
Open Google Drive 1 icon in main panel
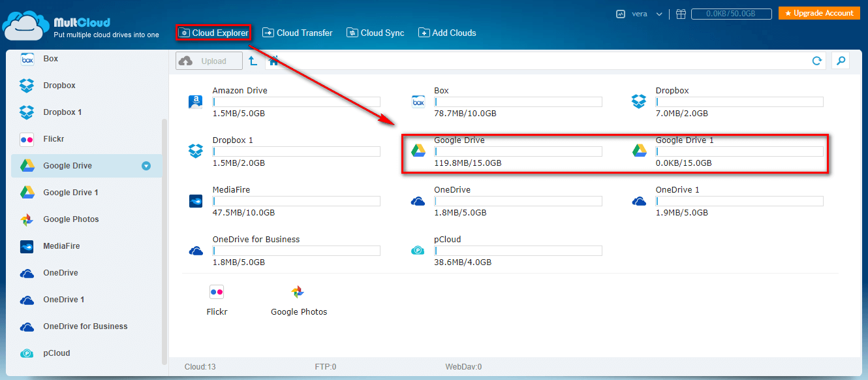click(x=639, y=151)
